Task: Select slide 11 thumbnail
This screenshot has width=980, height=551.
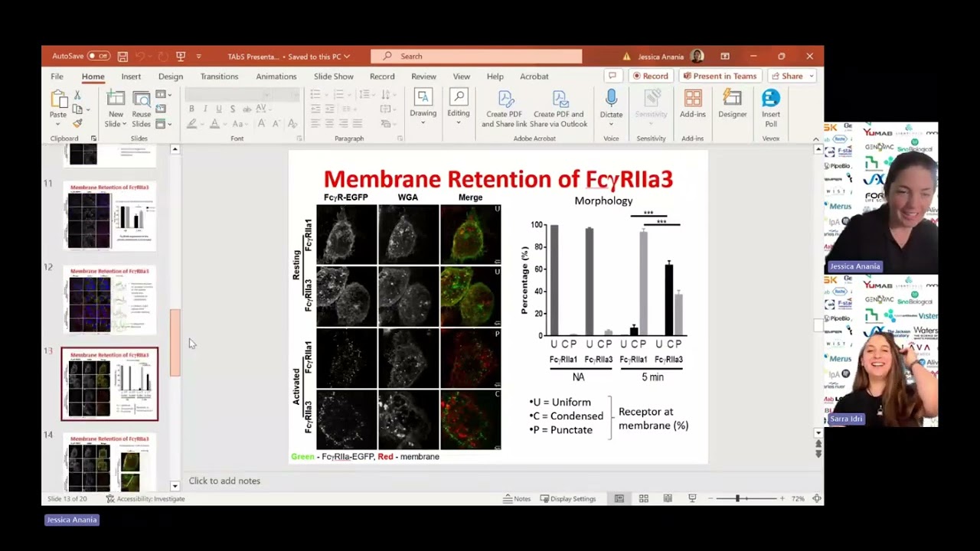Action: tap(110, 217)
